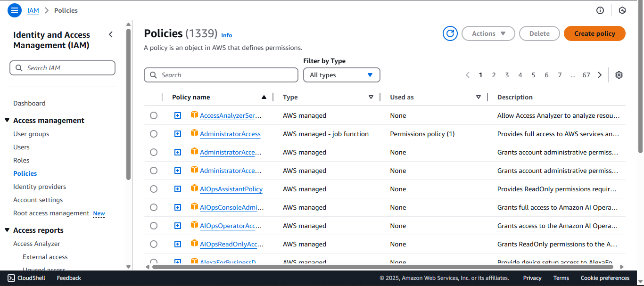Open the AIOpsAssistantPolicy policy link
The width and height of the screenshot is (644, 286).
[231, 189]
